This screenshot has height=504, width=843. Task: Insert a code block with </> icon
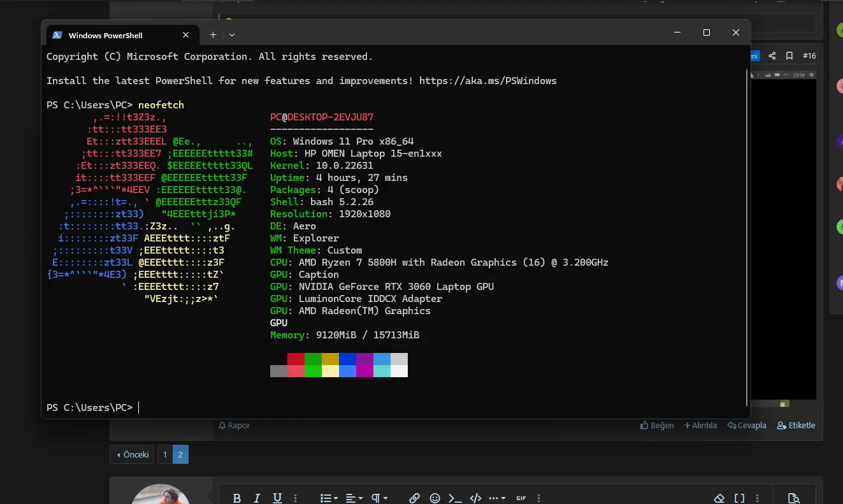click(x=475, y=498)
